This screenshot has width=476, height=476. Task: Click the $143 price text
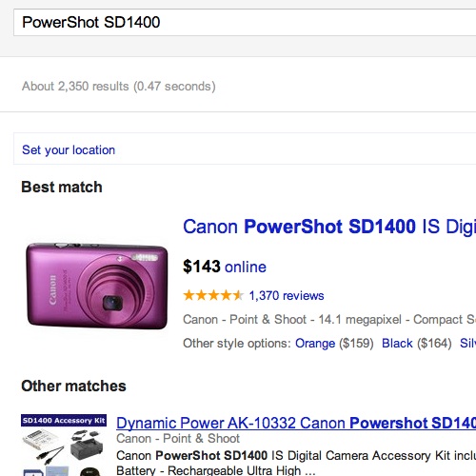click(202, 267)
